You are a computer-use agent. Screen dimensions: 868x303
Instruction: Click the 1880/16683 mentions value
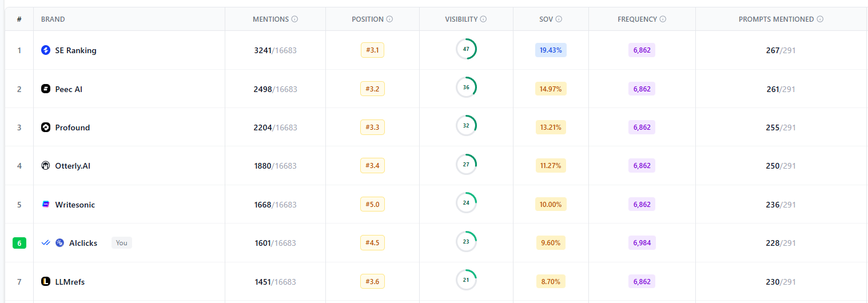coord(276,166)
